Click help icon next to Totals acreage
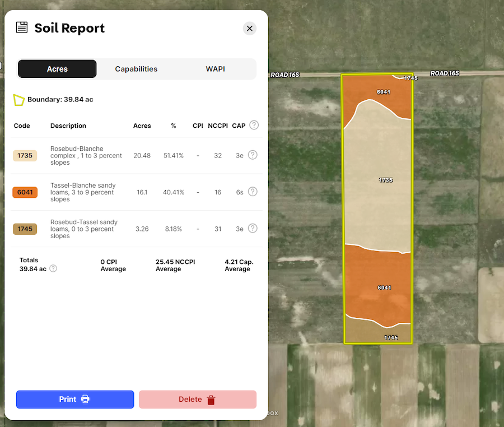This screenshot has width=504, height=427. click(x=53, y=268)
